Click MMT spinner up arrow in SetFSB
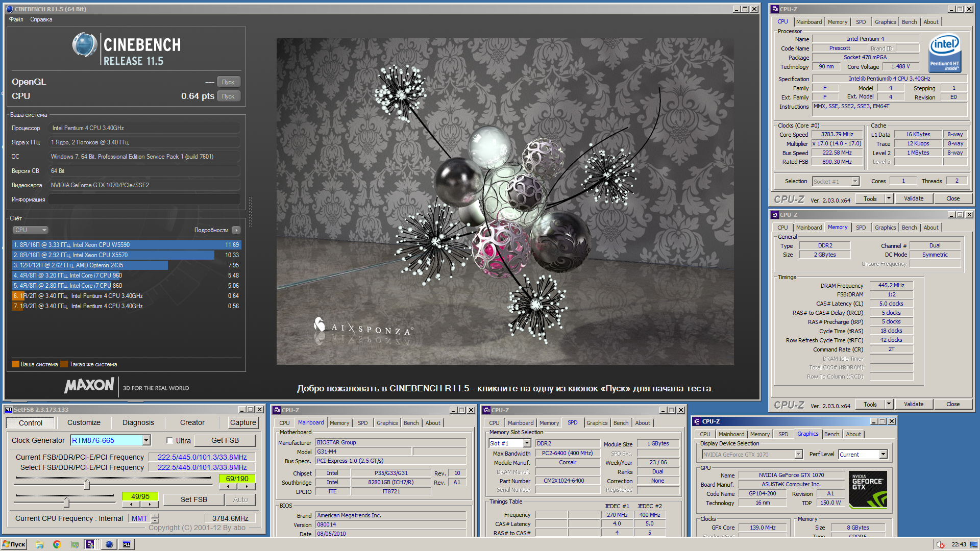The image size is (980, 551). coord(155,516)
